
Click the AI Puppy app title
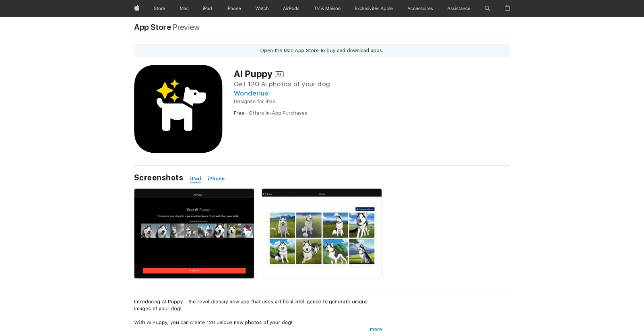pos(253,74)
